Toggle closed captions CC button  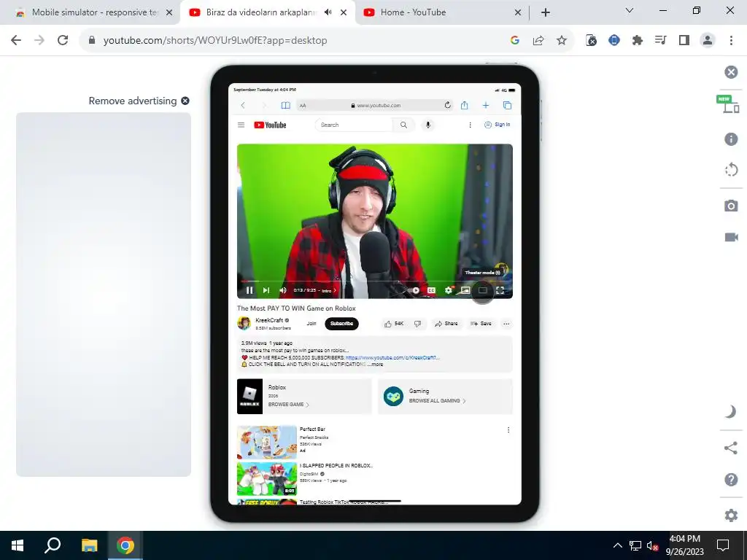tap(431, 290)
